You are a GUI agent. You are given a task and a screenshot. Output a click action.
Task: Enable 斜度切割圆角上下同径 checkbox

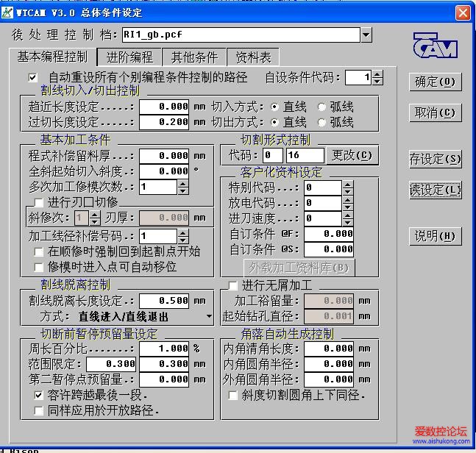coord(232,395)
